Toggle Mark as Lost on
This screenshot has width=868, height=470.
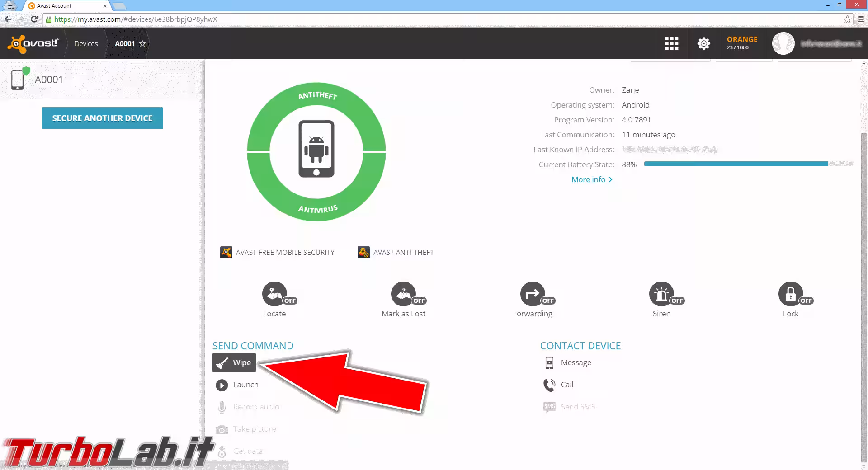[x=404, y=294]
